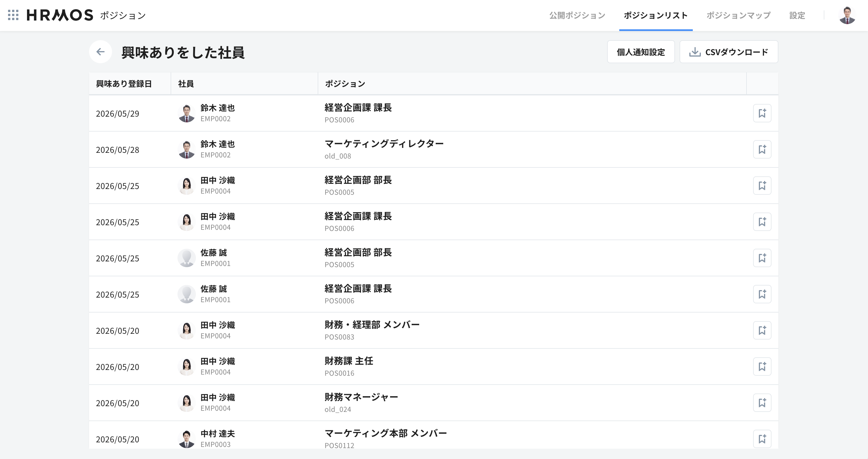Click the CSVダウンロード button
The image size is (868, 459).
tap(729, 52)
